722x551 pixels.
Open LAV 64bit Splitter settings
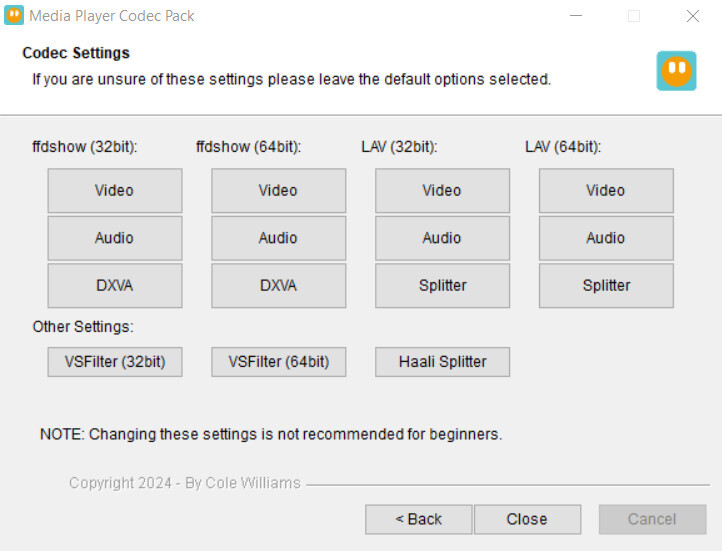point(606,285)
